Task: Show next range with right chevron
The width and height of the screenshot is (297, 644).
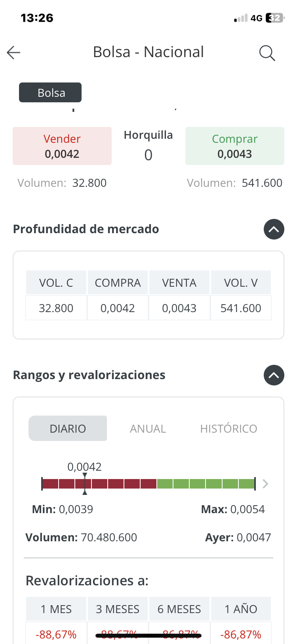Action: (x=266, y=484)
